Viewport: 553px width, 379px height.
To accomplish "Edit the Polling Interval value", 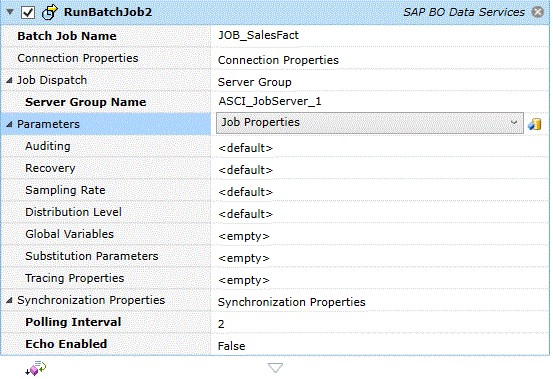I will (x=380, y=324).
